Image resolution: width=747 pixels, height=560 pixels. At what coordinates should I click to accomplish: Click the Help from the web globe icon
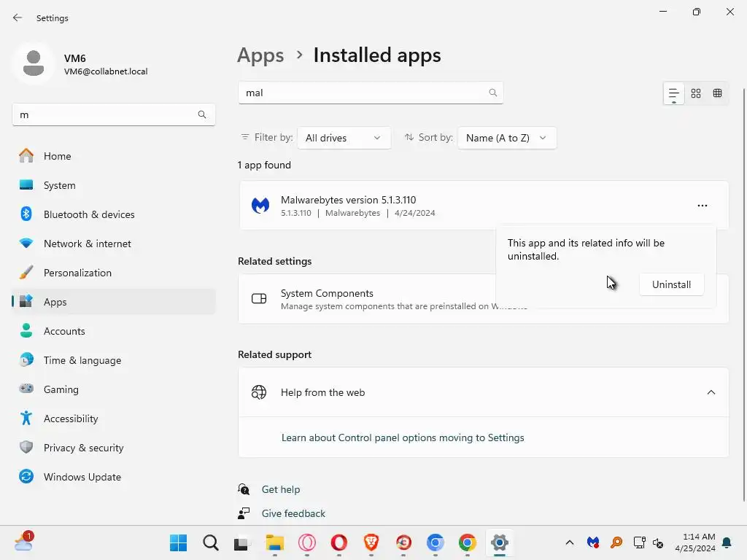(x=259, y=392)
